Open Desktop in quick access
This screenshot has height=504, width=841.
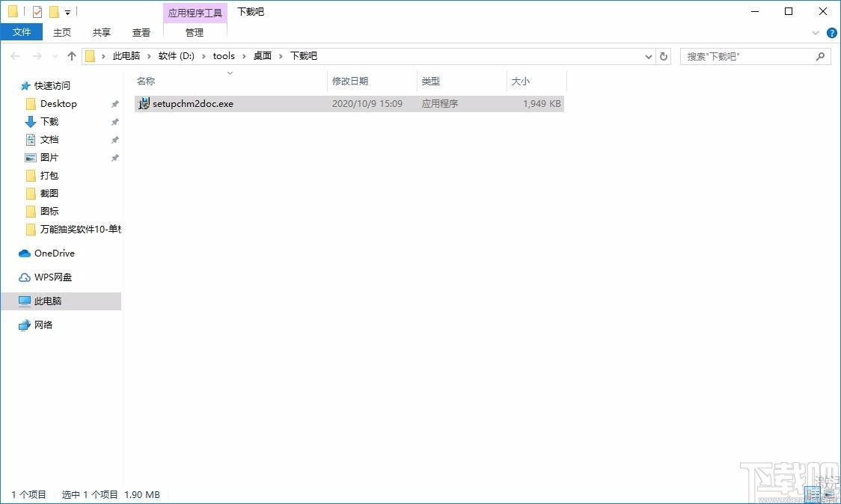[x=58, y=103]
